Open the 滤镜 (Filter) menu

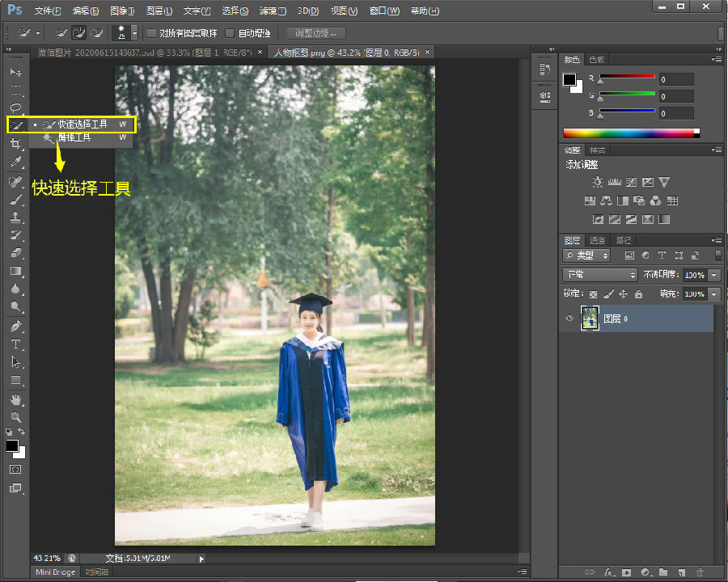point(273,11)
